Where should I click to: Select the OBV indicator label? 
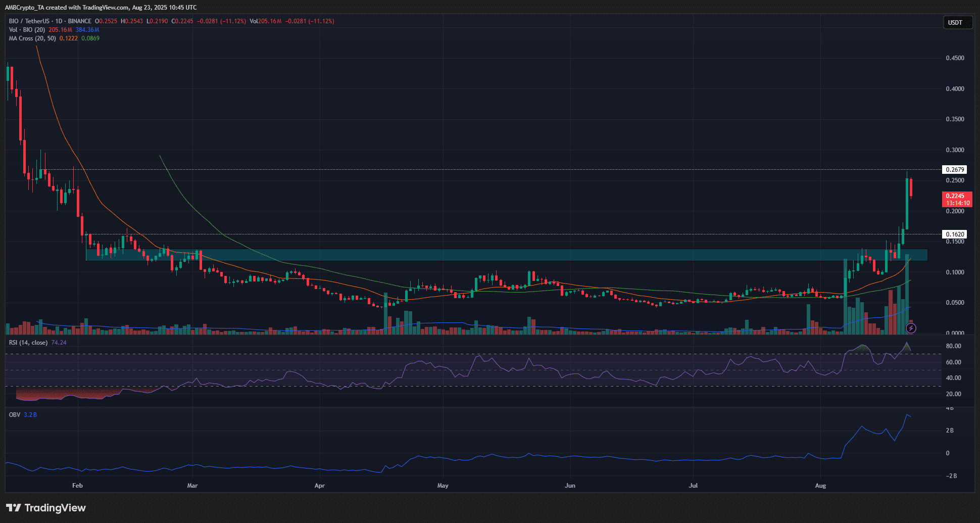pyautogui.click(x=15, y=415)
